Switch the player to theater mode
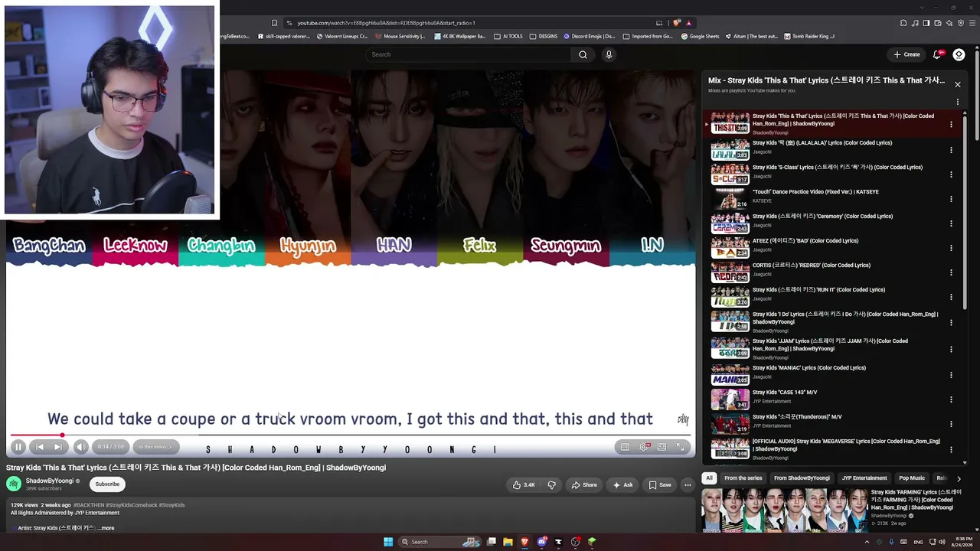The height and width of the screenshot is (551, 980). 661,447
